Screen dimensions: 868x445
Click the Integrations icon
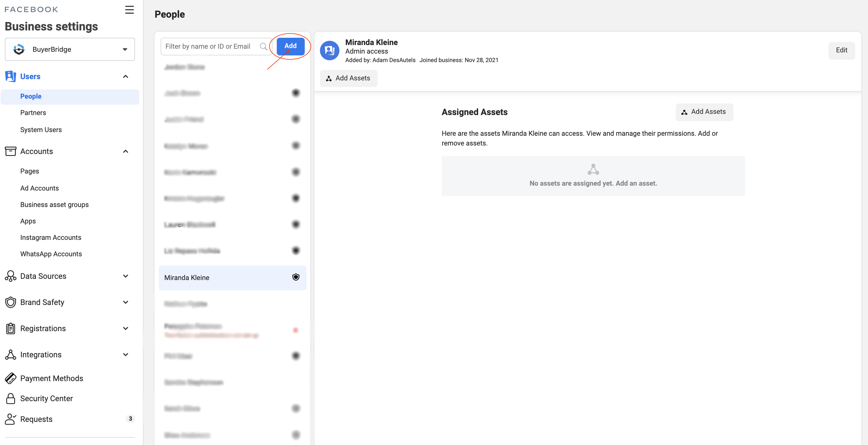pos(10,355)
